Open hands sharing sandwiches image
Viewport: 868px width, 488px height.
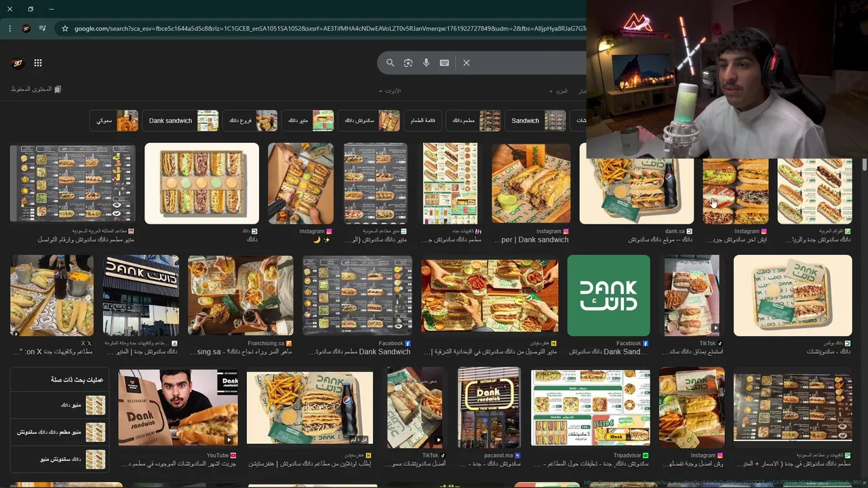coord(490,296)
